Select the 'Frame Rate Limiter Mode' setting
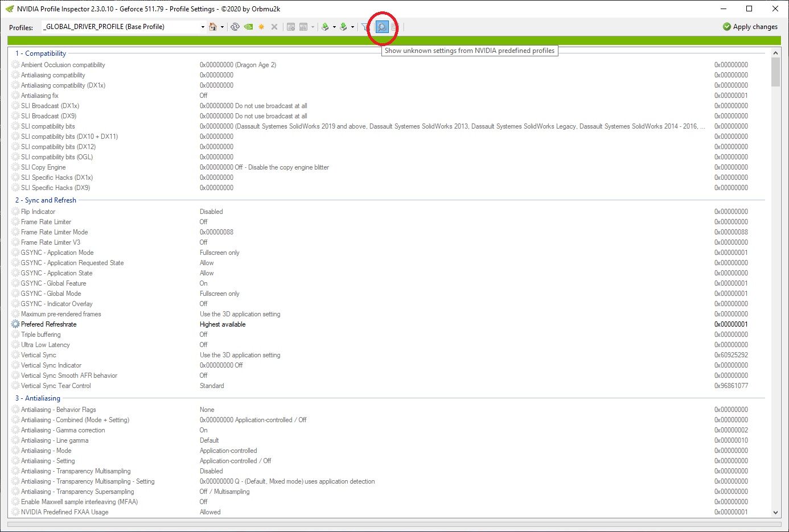The image size is (789, 532). (55, 232)
